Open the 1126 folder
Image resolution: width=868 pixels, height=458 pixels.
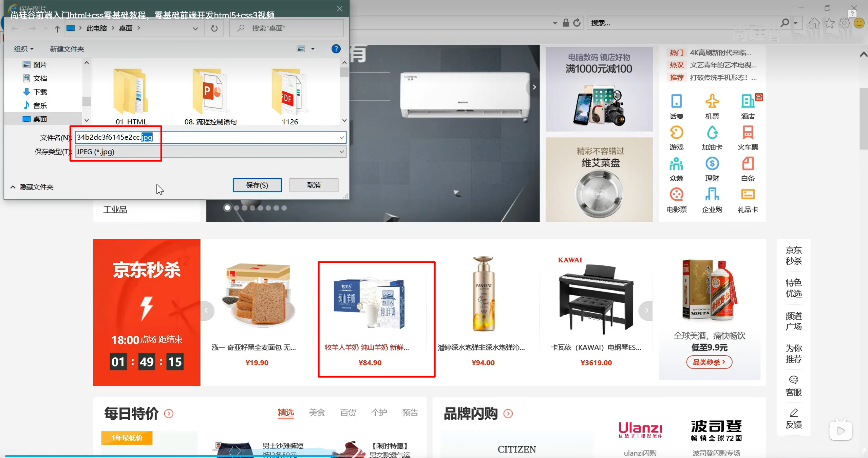click(290, 97)
